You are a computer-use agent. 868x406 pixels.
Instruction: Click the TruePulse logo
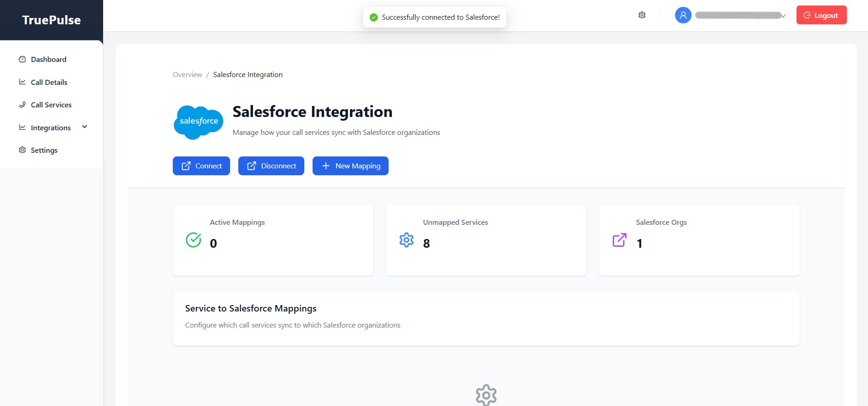tap(51, 20)
